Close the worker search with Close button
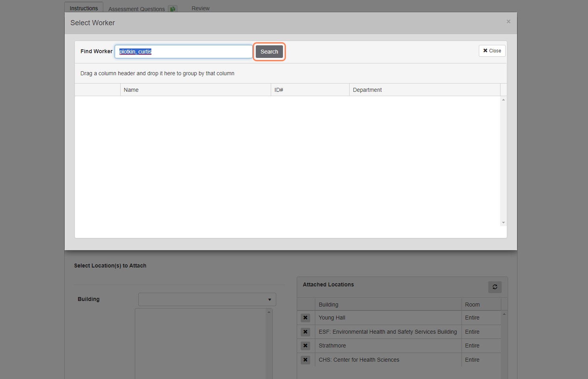The height and width of the screenshot is (379, 588). tap(492, 51)
